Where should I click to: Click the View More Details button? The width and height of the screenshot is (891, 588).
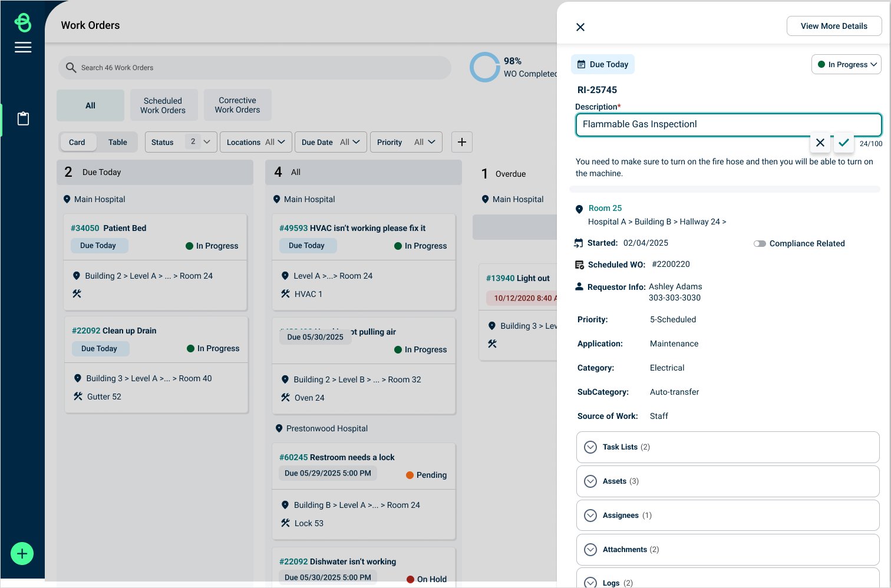(834, 26)
